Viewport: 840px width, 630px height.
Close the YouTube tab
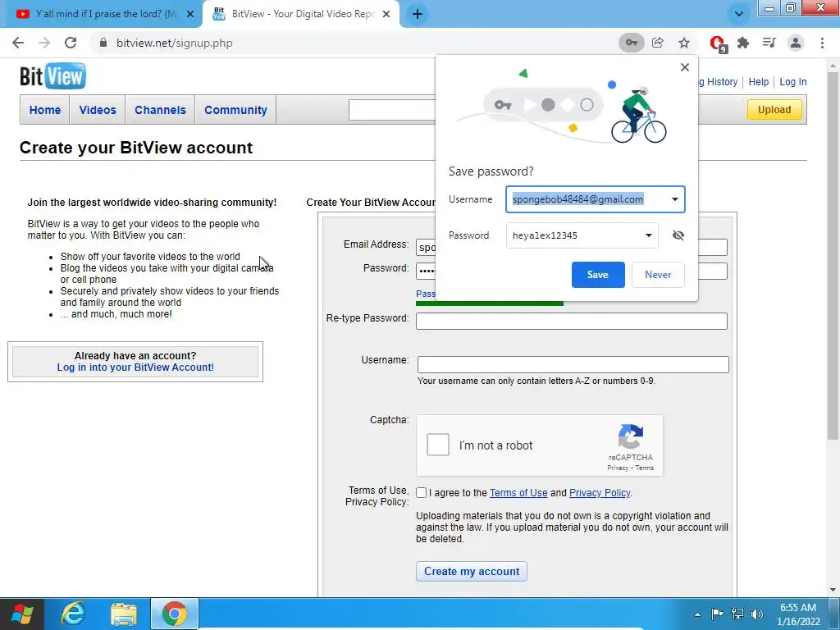tap(190, 14)
